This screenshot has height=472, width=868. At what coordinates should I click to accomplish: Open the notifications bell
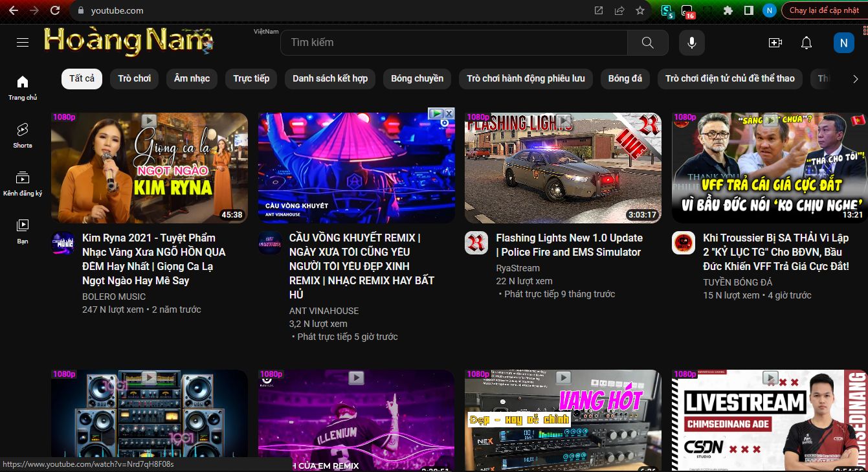coord(807,43)
